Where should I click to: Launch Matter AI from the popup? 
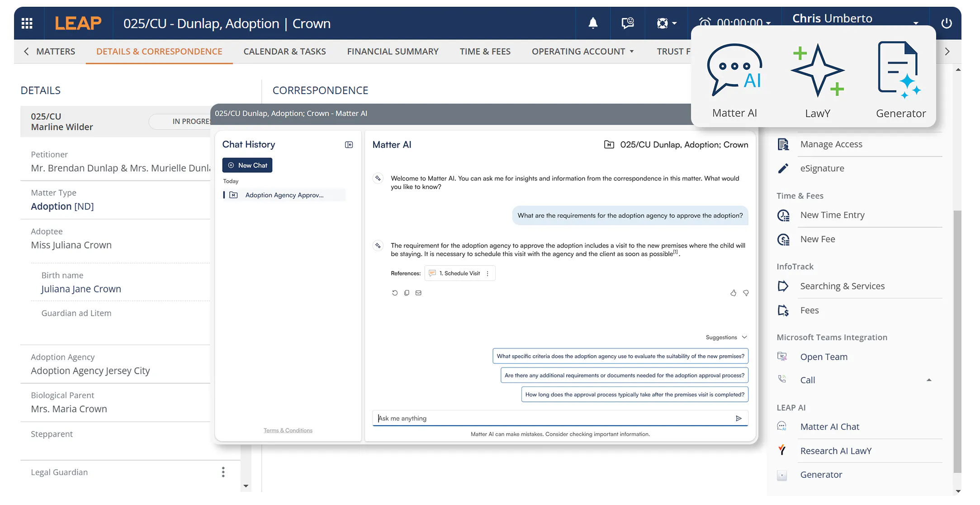click(734, 81)
